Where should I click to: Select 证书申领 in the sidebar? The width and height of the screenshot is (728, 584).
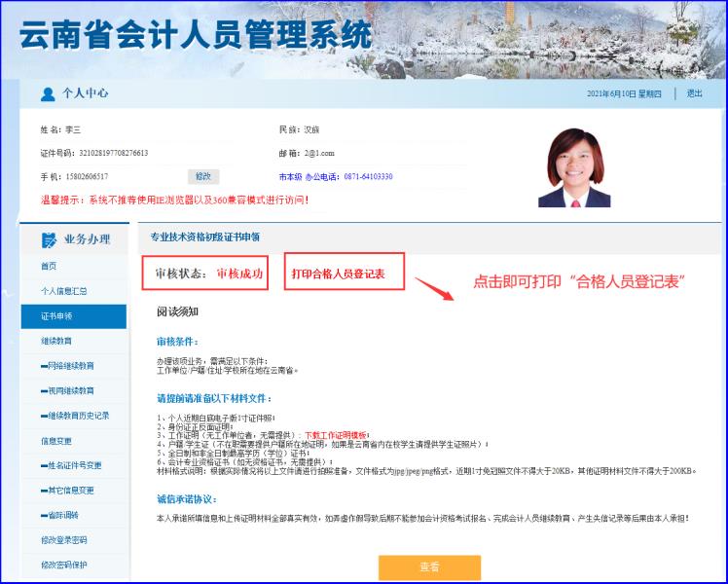[x=56, y=316]
